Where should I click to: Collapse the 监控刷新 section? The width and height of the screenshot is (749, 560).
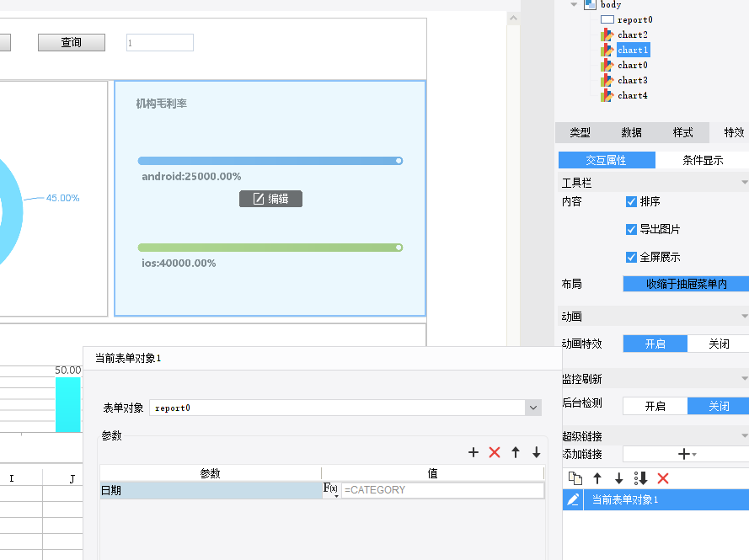pyautogui.click(x=744, y=379)
